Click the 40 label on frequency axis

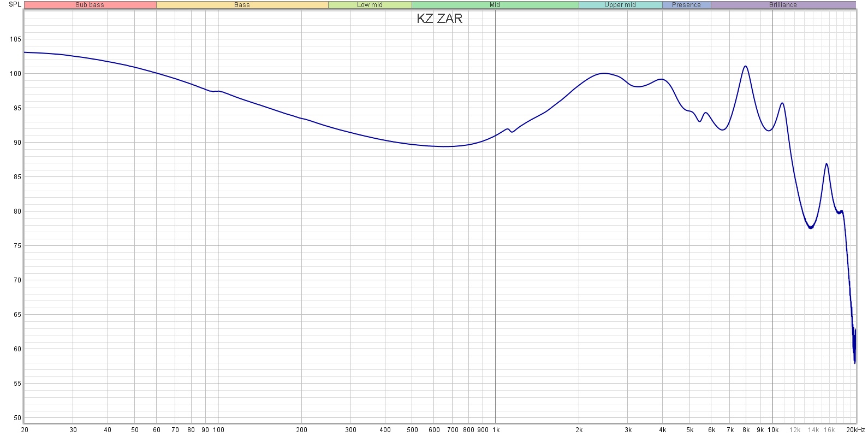[108, 430]
